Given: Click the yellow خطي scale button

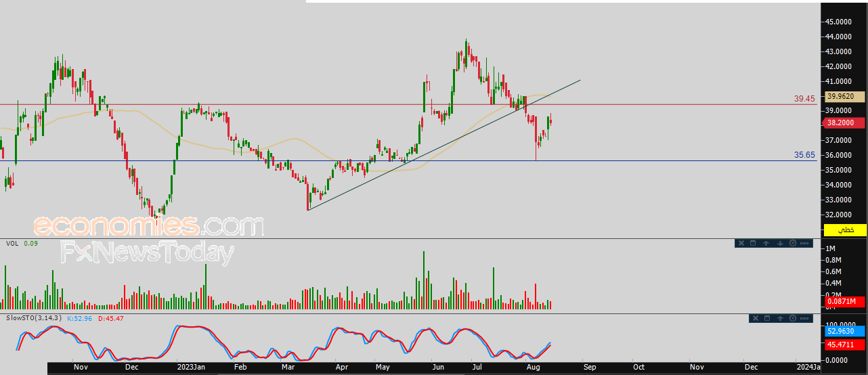Looking at the screenshot, I should (844, 230).
